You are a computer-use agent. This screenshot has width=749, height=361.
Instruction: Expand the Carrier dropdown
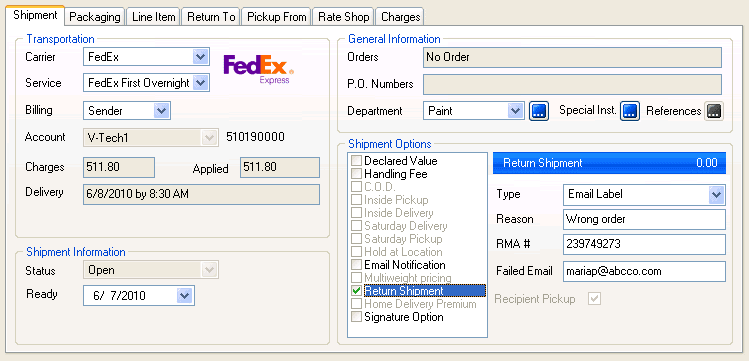(x=200, y=57)
